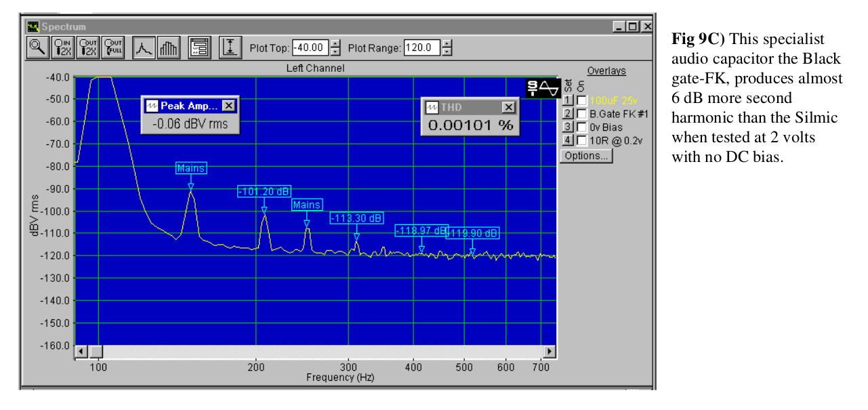Click the vertical autoscale icon
This screenshot has height=410, width=868.
tap(230, 47)
